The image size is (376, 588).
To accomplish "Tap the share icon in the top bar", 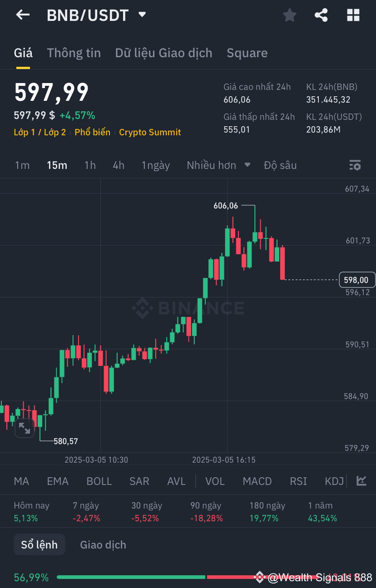I will [321, 15].
